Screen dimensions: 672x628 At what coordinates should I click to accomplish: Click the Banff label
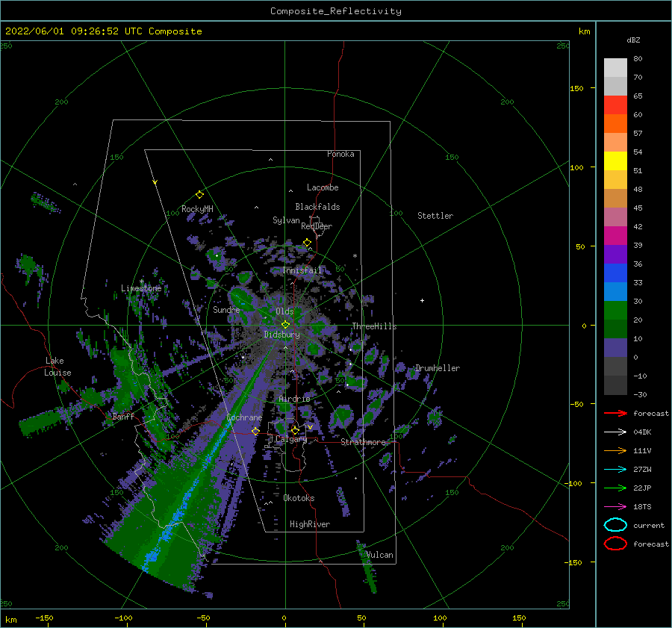(123, 416)
